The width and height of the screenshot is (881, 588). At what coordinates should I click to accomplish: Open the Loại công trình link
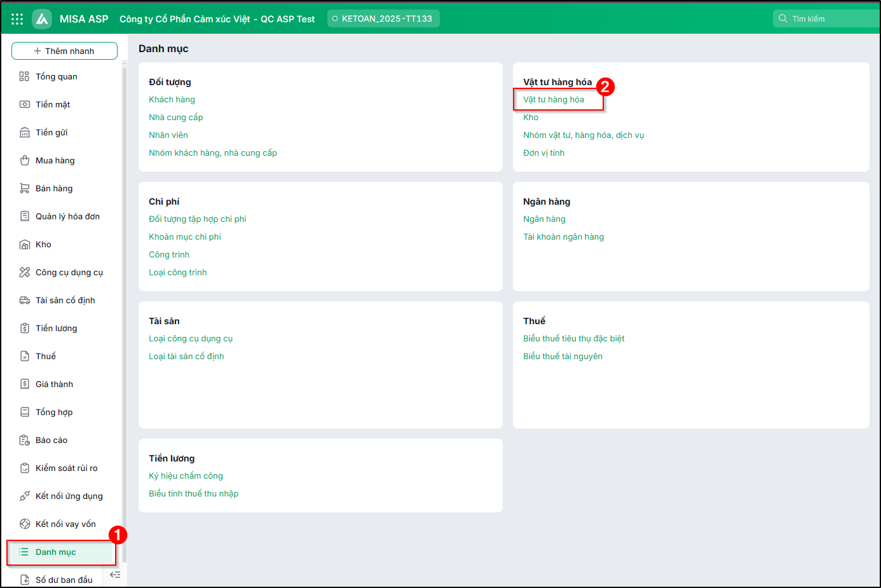coord(178,272)
